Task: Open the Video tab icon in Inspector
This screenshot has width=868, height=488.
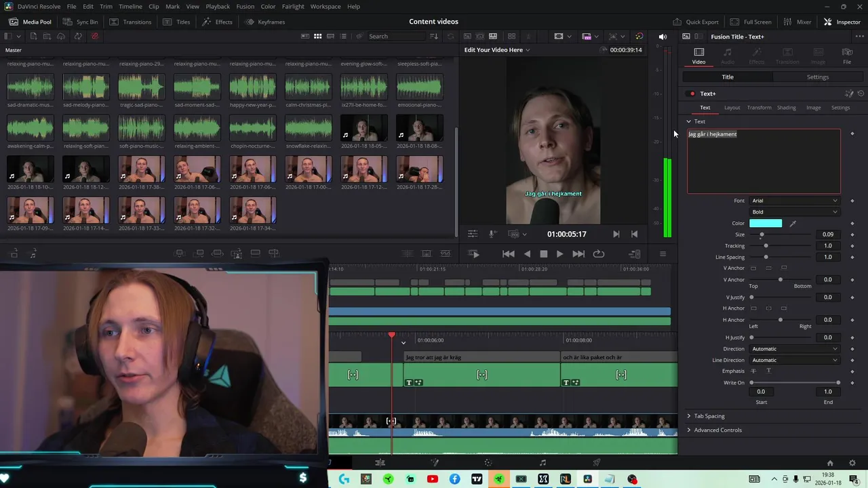Action: coord(698,56)
